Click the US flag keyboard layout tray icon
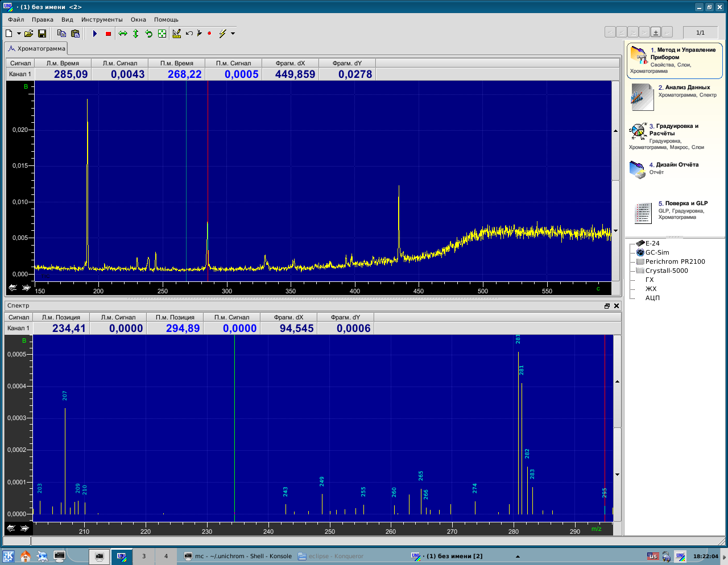The image size is (728, 565). (x=653, y=556)
